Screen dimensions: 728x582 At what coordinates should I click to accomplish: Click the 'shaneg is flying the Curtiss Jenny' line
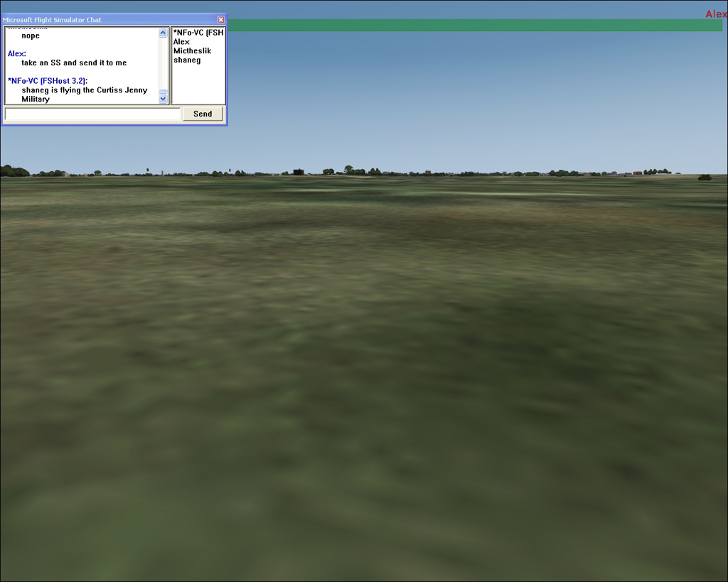coord(85,90)
